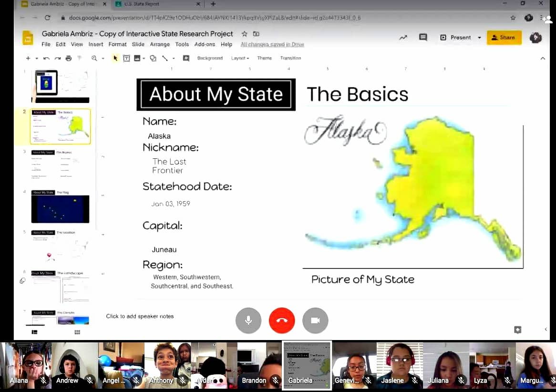Open the Insert menu
556x392 pixels.
(96, 44)
